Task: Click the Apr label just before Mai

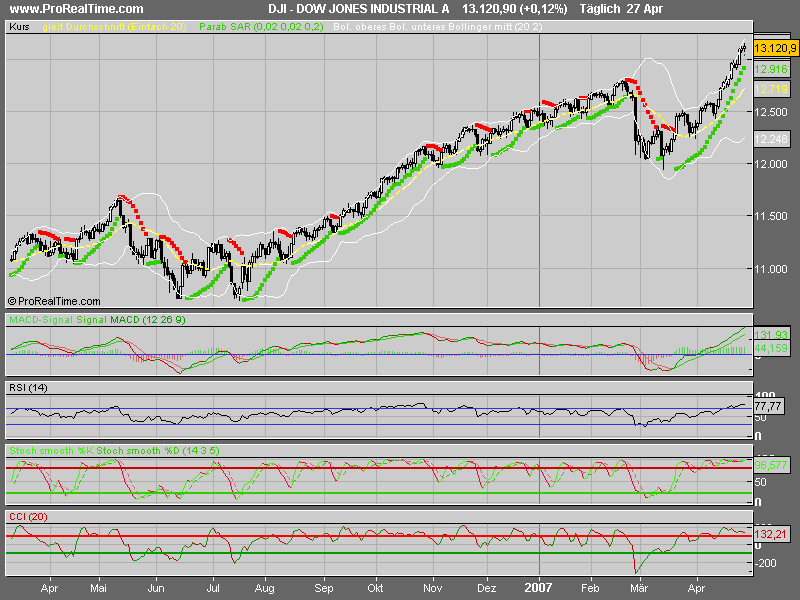Action: [x=49, y=588]
